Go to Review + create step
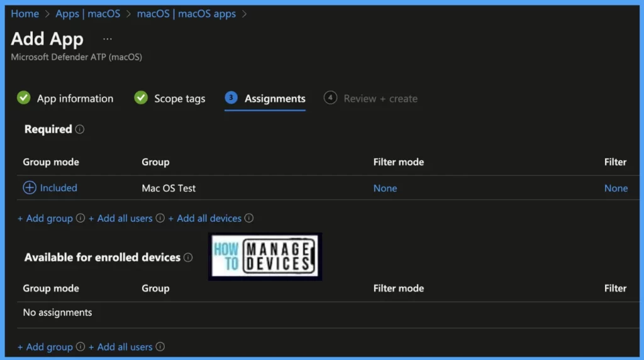This screenshot has height=360, width=644. (x=380, y=99)
